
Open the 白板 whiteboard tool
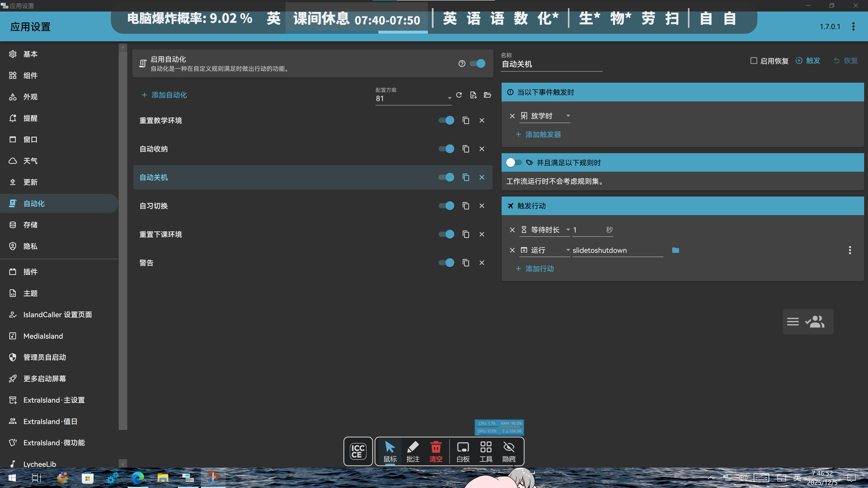pyautogui.click(x=463, y=451)
